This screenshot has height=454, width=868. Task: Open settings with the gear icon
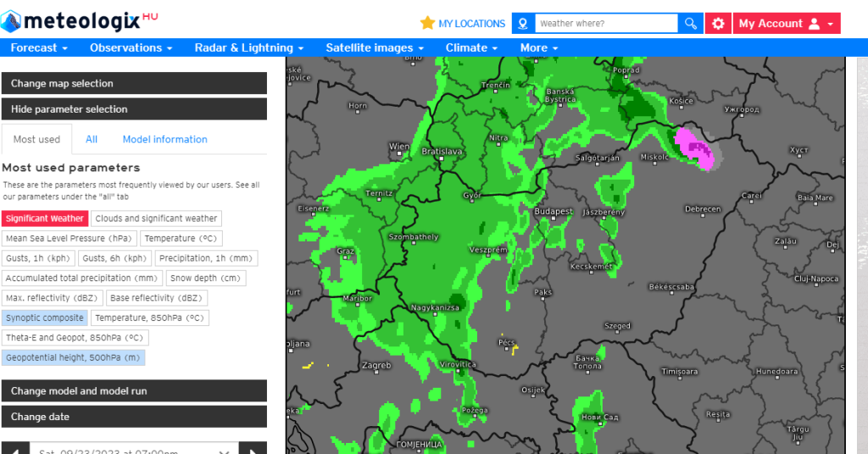(718, 24)
